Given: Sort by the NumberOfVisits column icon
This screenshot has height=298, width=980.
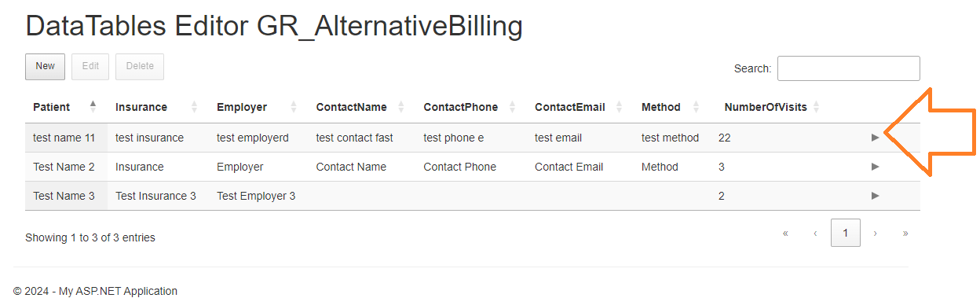Looking at the screenshot, I should coord(816,107).
